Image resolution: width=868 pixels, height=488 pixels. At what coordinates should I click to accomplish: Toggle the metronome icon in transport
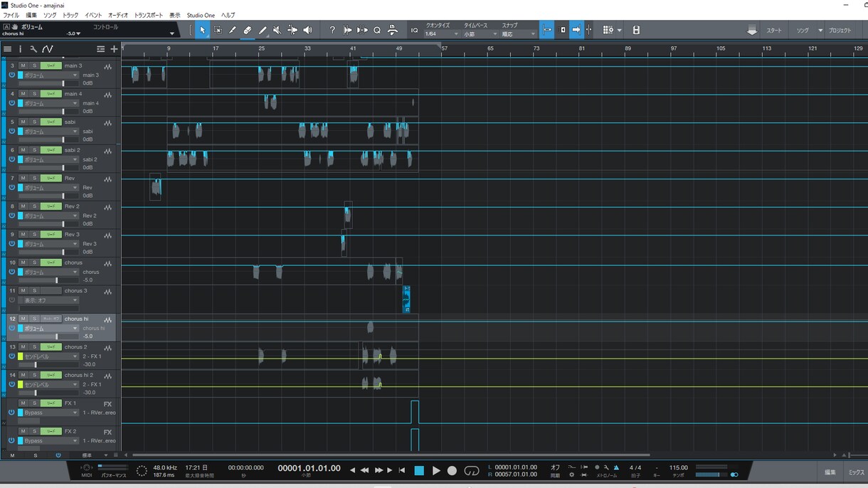(x=615, y=467)
